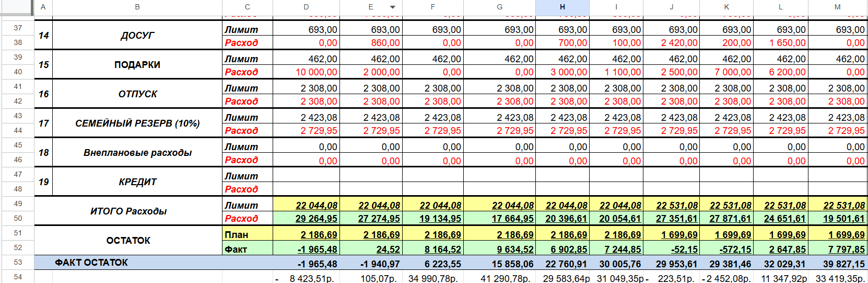Click the Внеплановые расходы cell
The height and width of the screenshot is (283, 868).
[x=137, y=153]
